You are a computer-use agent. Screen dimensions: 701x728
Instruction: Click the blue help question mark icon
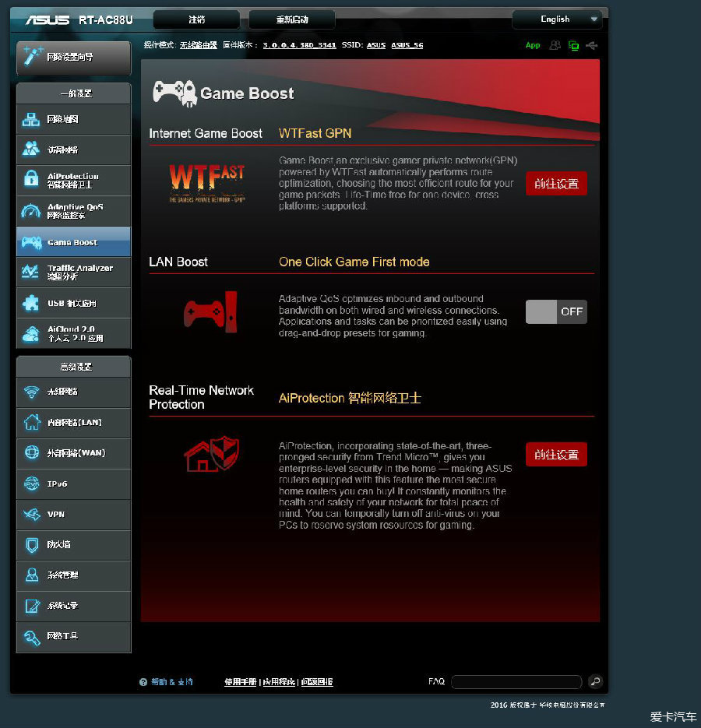(x=143, y=682)
